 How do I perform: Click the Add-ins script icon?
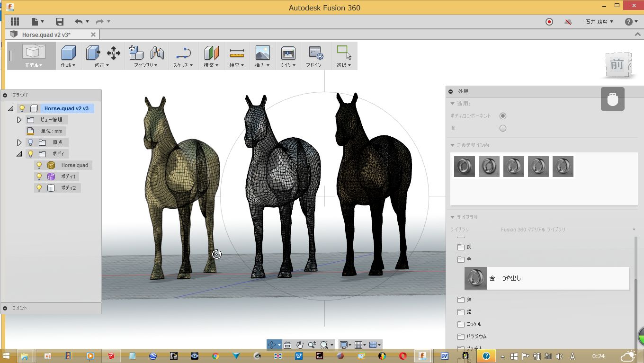(314, 53)
